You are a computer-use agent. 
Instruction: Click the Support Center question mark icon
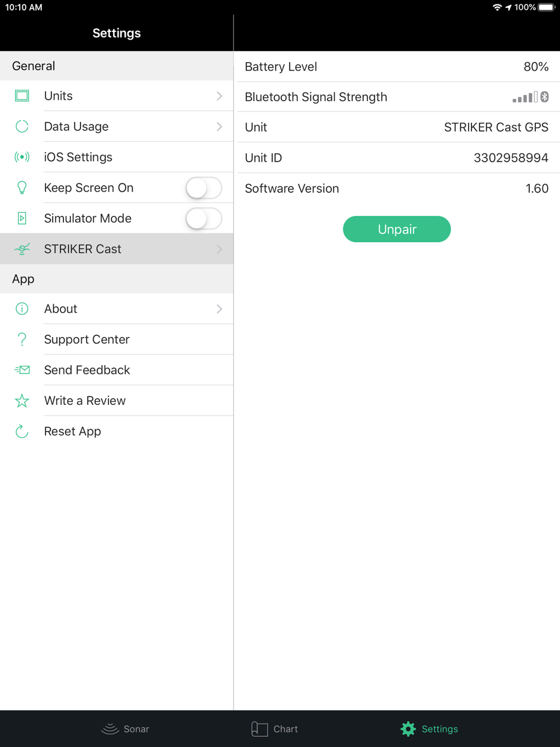click(22, 339)
